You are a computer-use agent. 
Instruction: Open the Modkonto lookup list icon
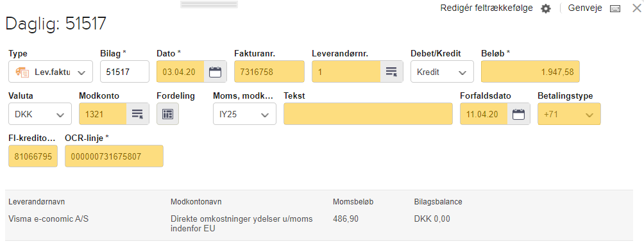point(137,114)
